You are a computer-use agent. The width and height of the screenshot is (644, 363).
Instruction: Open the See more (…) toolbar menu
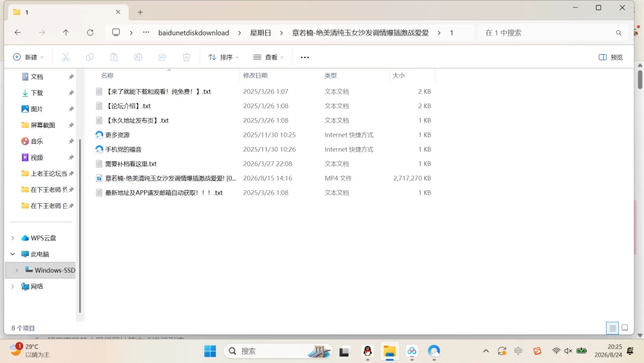click(305, 57)
